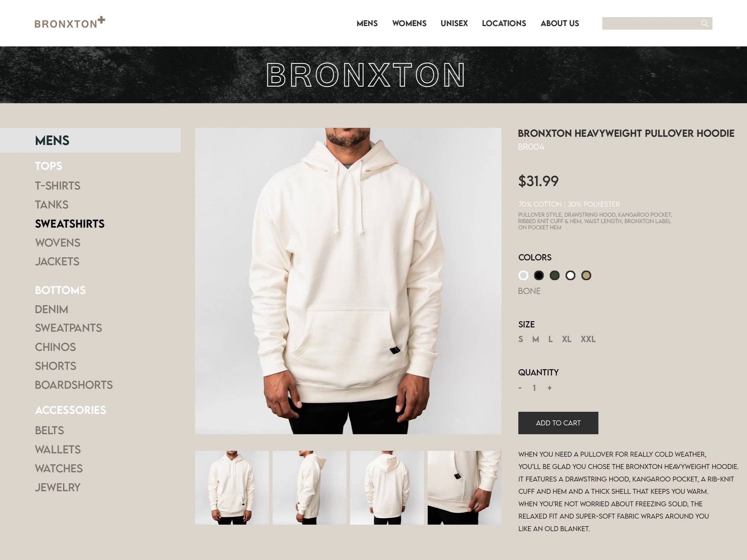Increase quantity with the plus sign
Viewport: 747px width, 560px height.
(x=549, y=388)
